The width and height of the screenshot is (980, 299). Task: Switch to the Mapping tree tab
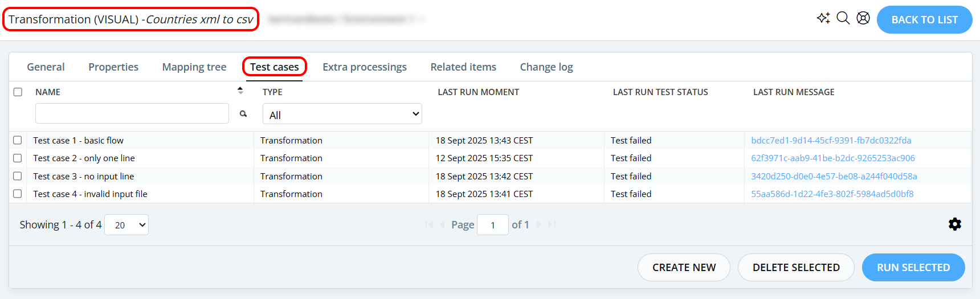tap(194, 67)
